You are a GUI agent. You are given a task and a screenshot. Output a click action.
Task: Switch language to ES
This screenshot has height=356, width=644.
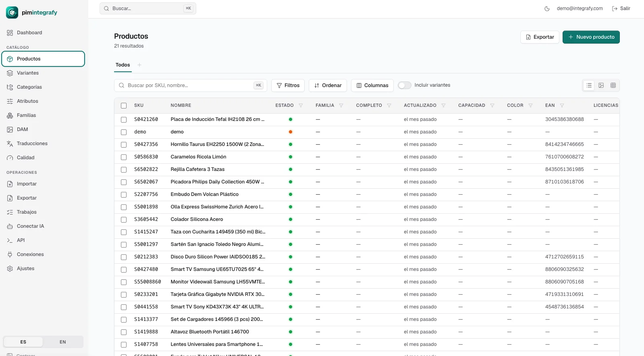(23, 342)
